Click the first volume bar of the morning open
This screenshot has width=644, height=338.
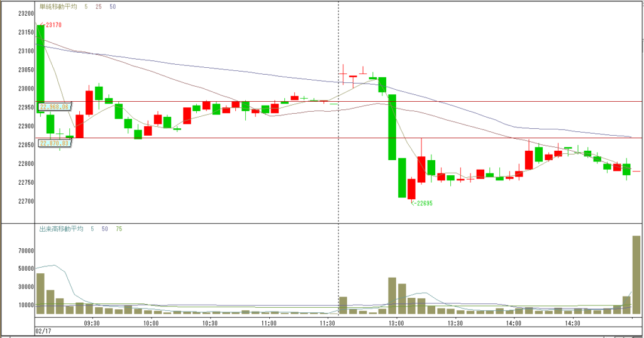click(40, 293)
